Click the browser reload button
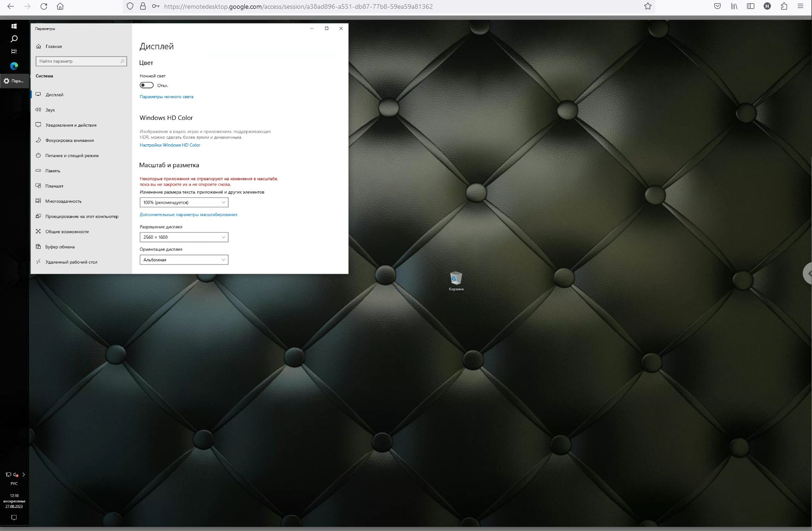The width and height of the screenshot is (812, 531). click(x=44, y=6)
